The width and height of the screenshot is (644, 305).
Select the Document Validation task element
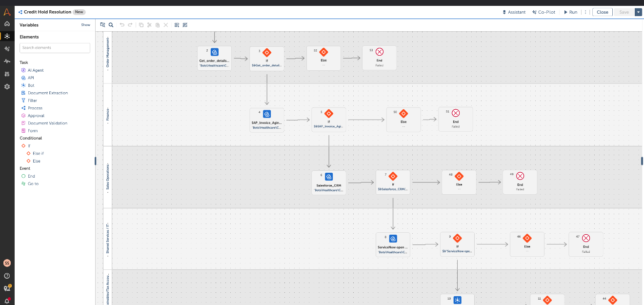pyautogui.click(x=44, y=123)
